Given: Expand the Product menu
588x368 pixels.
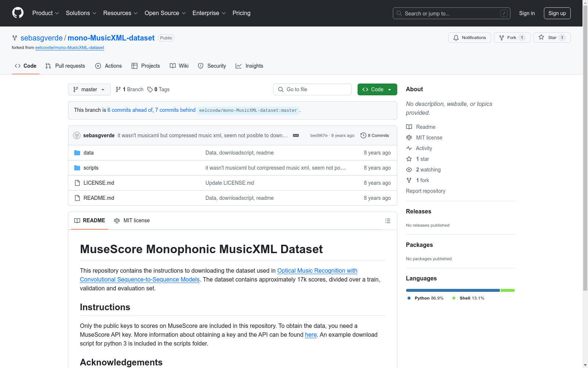Looking at the screenshot, I should (x=46, y=13).
